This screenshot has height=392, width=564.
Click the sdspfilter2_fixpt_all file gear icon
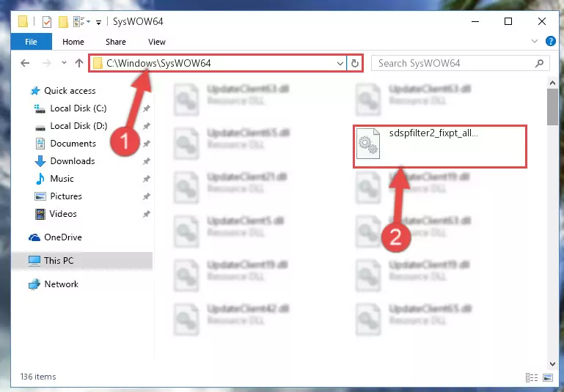(x=368, y=144)
